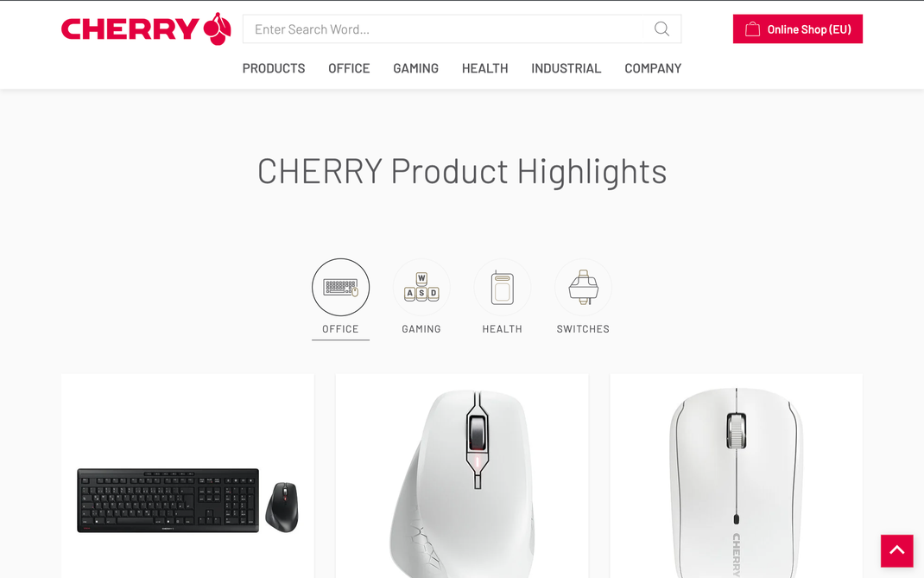The height and width of the screenshot is (578, 924).
Task: Open the black keyboard and mouse set
Action: point(187,500)
